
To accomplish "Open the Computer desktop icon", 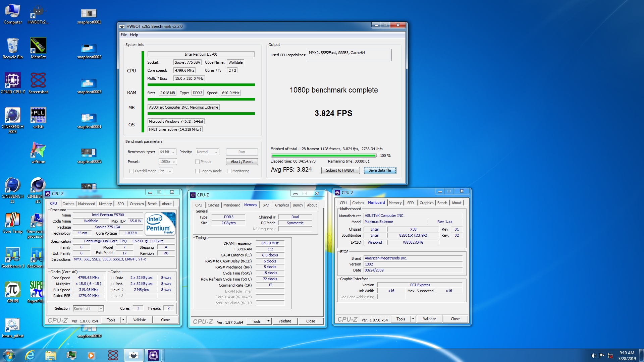I will coord(13,14).
